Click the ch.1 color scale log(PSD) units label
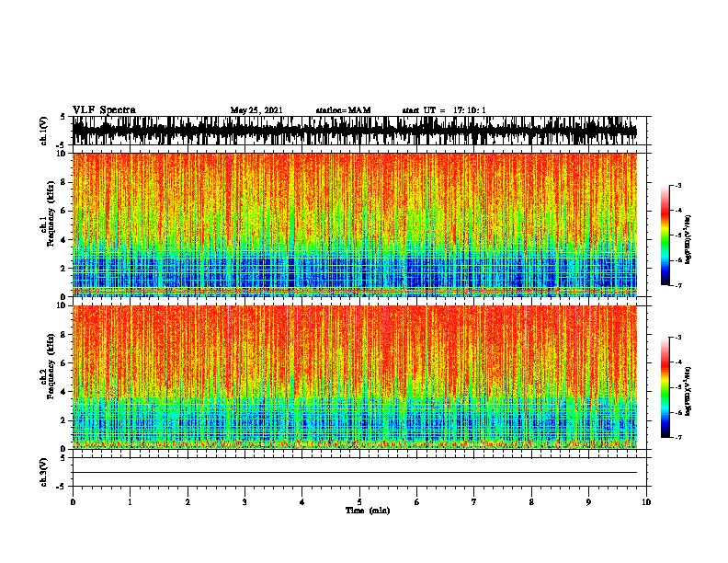The image size is (728, 563). click(688, 239)
